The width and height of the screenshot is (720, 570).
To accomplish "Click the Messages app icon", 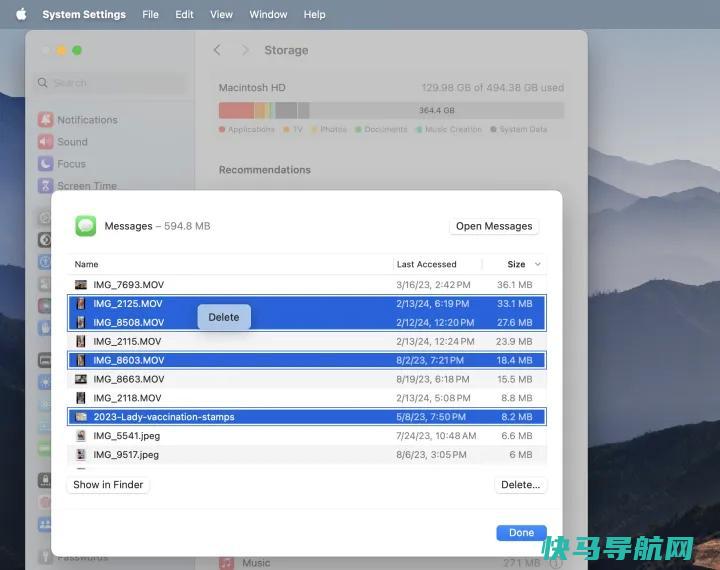I will click(x=86, y=226).
